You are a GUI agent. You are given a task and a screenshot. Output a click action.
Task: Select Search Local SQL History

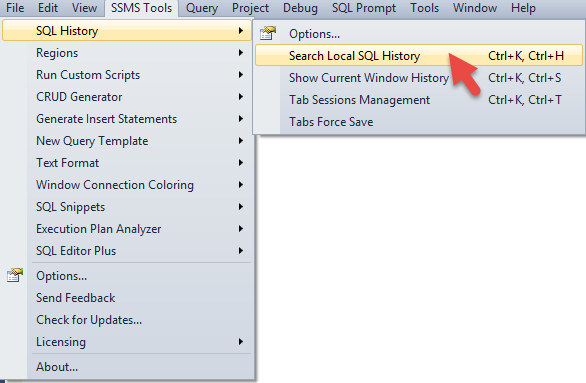[419, 56]
